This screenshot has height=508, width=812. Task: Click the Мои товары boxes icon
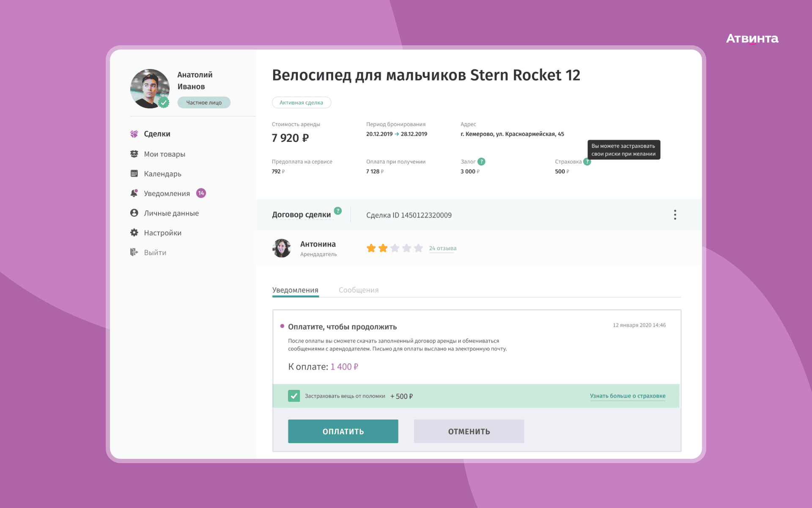click(134, 154)
